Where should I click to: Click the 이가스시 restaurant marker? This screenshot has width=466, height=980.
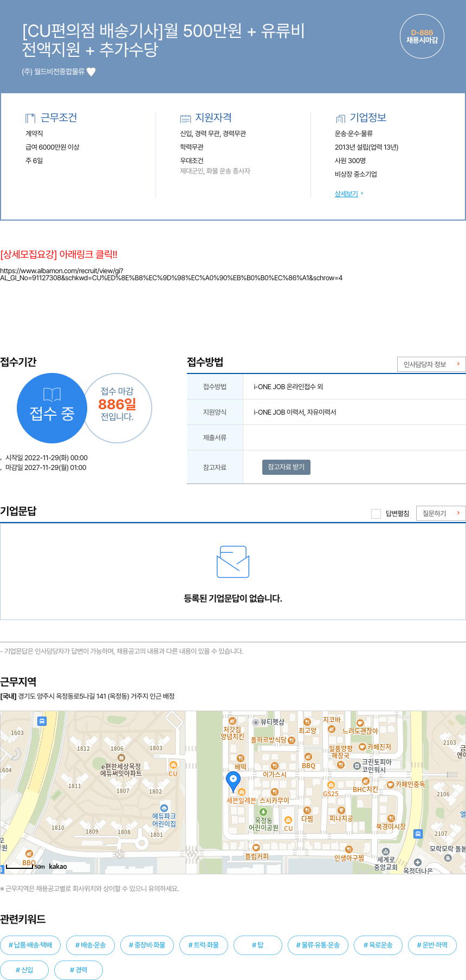[275, 766]
